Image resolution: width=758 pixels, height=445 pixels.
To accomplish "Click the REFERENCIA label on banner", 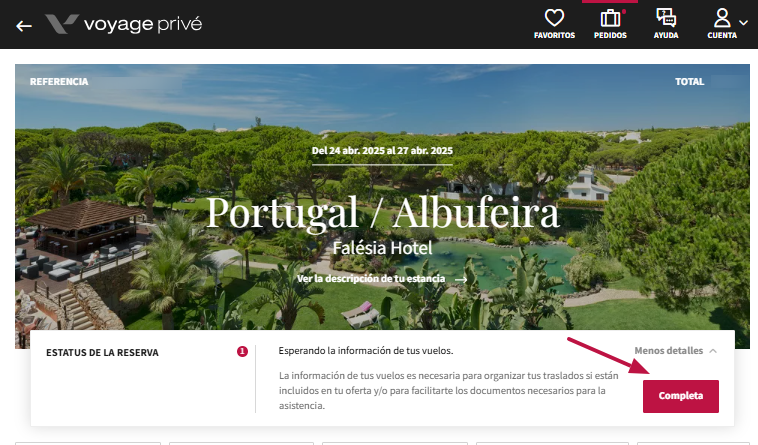I will pos(59,82).
